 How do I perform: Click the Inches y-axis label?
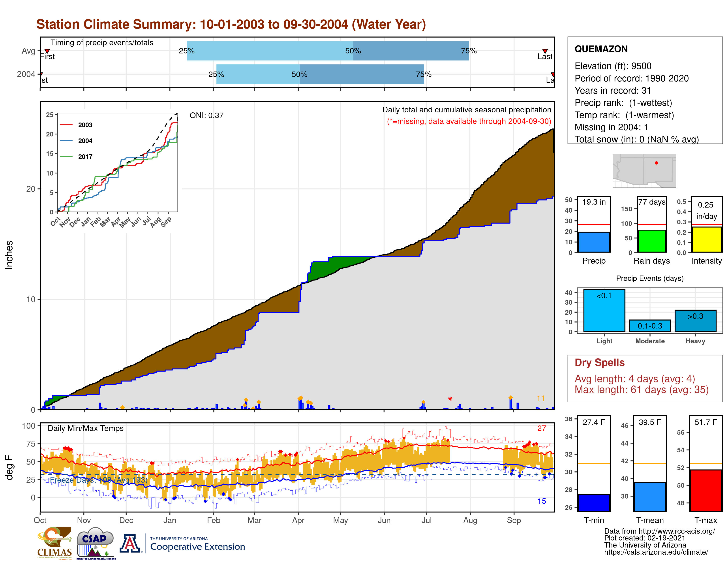tap(9, 255)
